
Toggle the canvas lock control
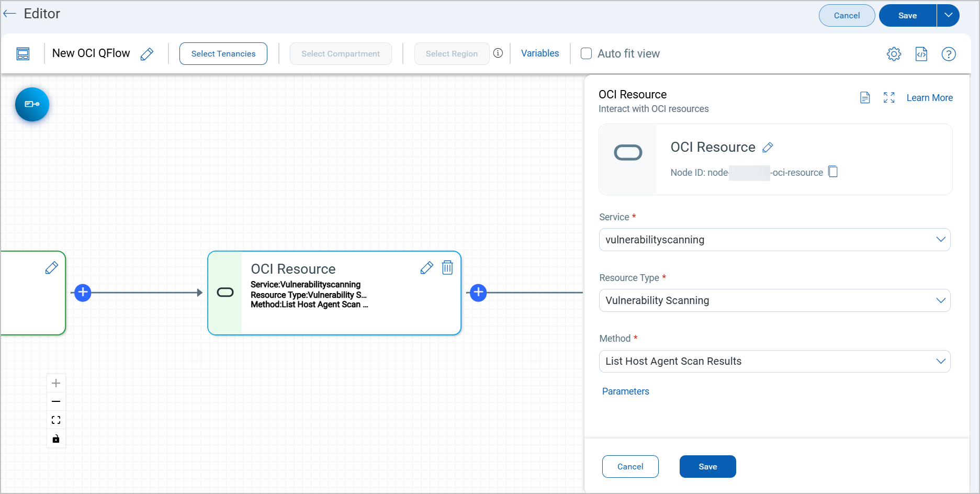click(x=56, y=439)
